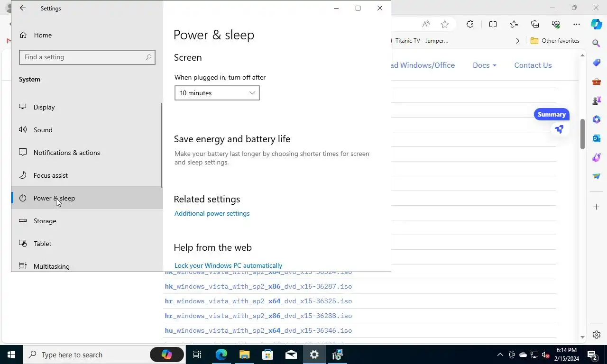Click the taskbar search box
Viewport: 607px width, 364px height.
[x=85, y=355]
